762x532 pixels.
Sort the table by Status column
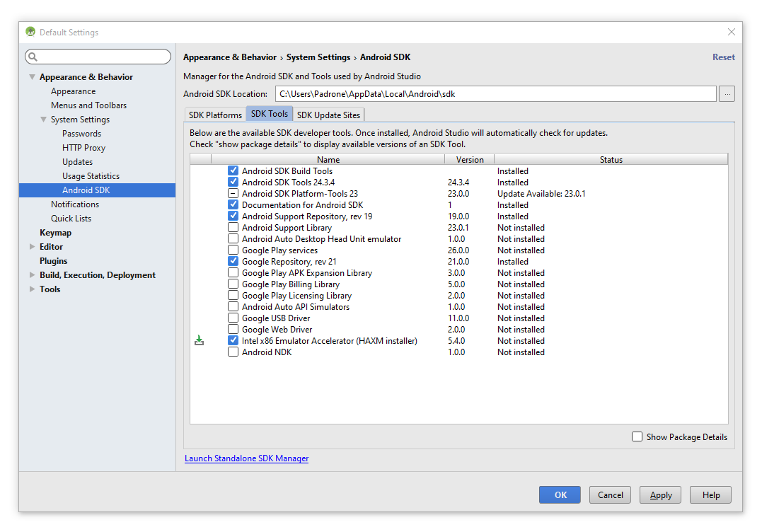611,159
